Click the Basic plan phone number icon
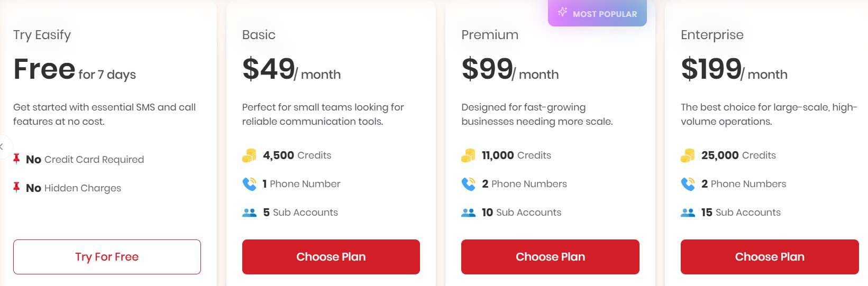Viewport: 868px width, 286px height. [x=249, y=184]
